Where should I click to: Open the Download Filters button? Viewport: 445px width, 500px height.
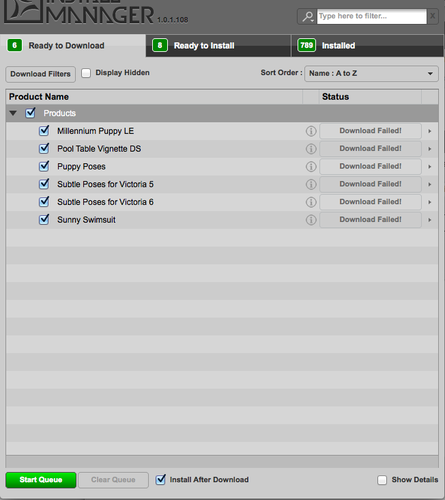click(x=40, y=74)
